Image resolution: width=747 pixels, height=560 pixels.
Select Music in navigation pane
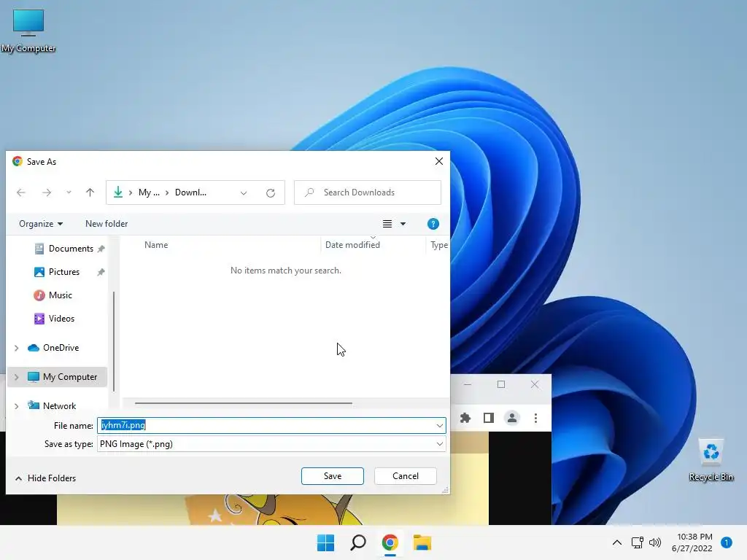pos(60,295)
